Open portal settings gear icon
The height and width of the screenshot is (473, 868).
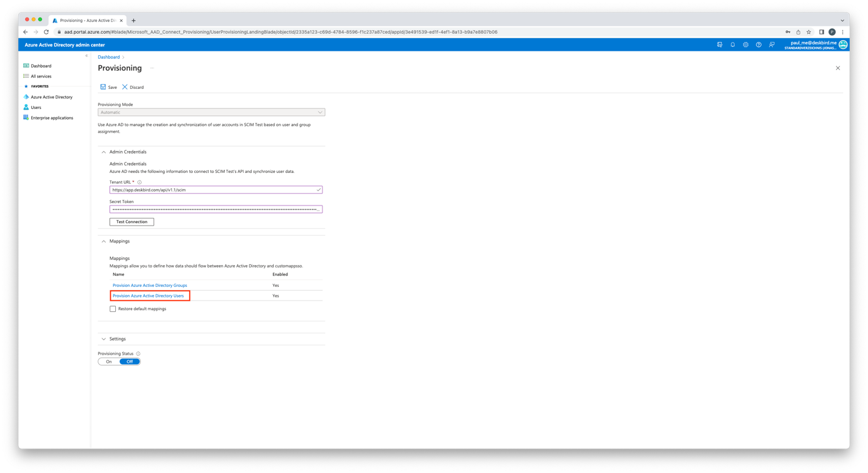(745, 45)
